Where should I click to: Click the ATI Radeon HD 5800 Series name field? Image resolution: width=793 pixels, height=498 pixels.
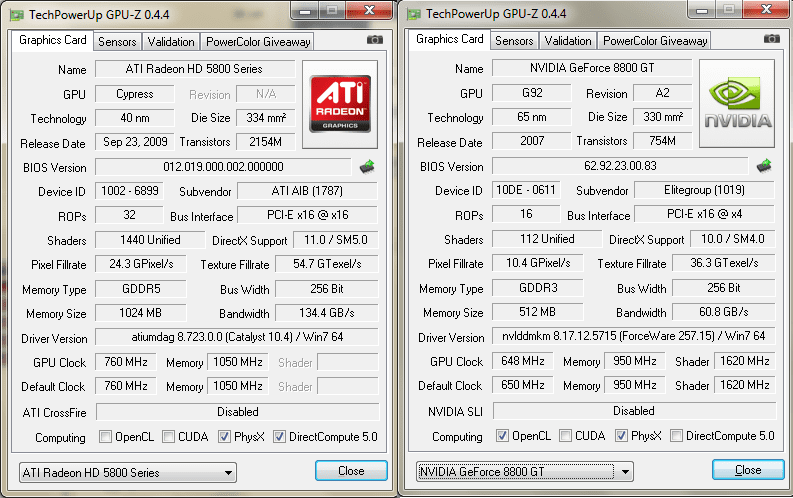click(195, 69)
